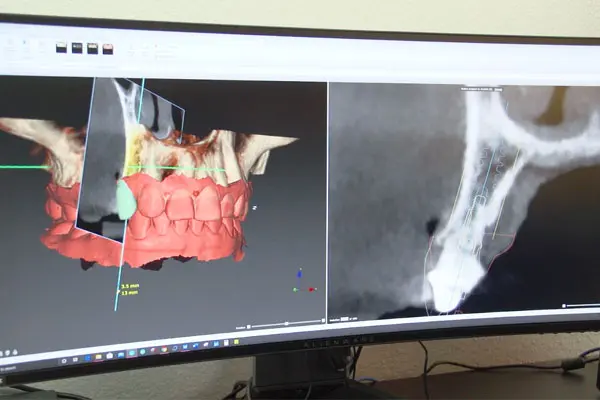The width and height of the screenshot is (600, 400).
Task: Select the third view preset icon
Action: tap(92, 49)
